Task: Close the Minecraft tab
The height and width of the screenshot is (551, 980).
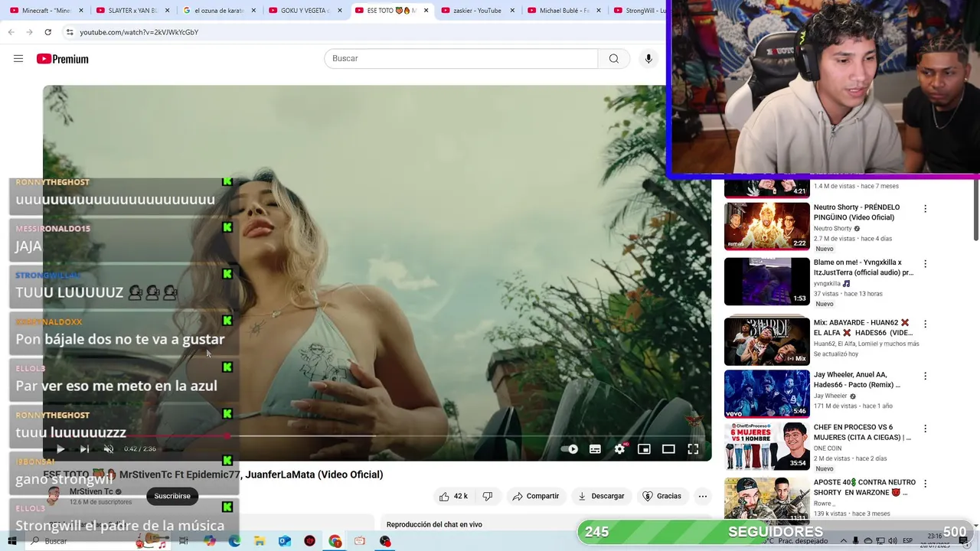Action: click(80, 11)
